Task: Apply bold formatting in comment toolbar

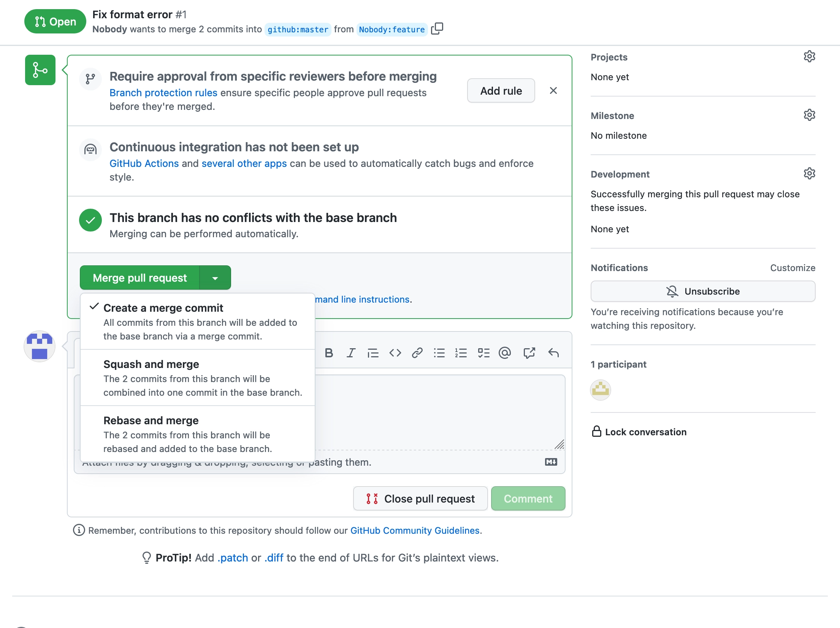Action: tap(329, 353)
